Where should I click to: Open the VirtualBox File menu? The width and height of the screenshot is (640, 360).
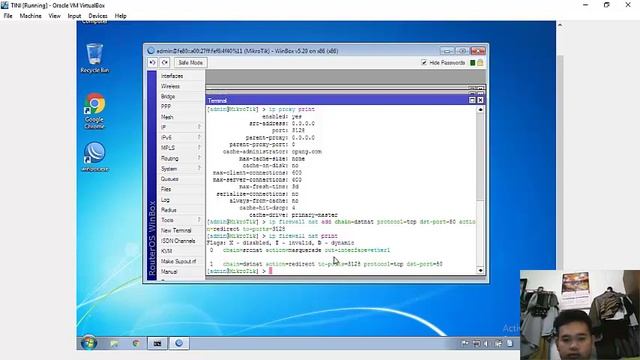(x=8, y=16)
